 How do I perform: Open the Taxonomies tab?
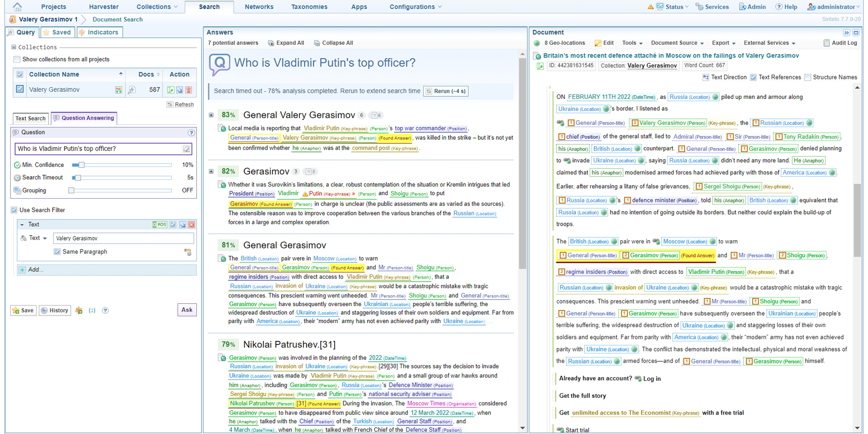click(x=309, y=7)
